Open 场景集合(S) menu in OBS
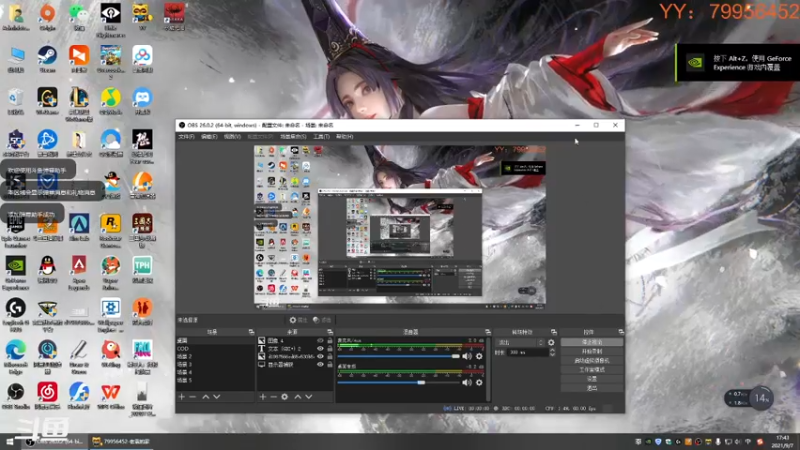 293,137
